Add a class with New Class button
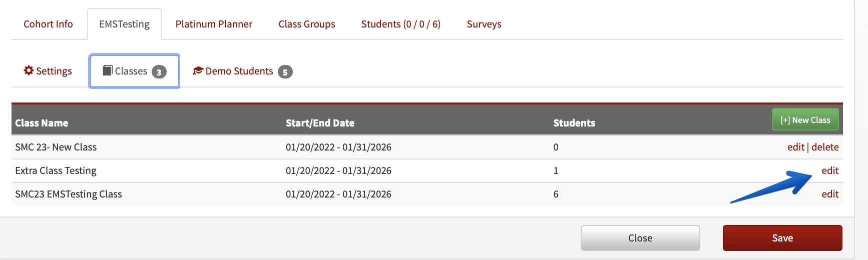The height and width of the screenshot is (260, 868). [x=805, y=120]
